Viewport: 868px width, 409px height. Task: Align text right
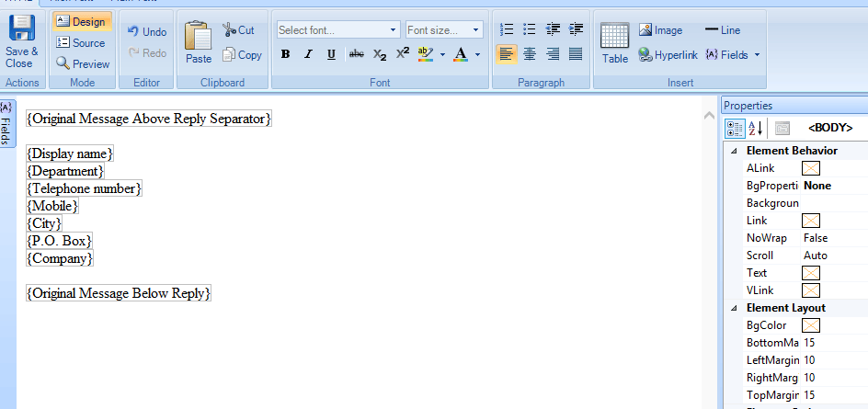[x=553, y=53]
